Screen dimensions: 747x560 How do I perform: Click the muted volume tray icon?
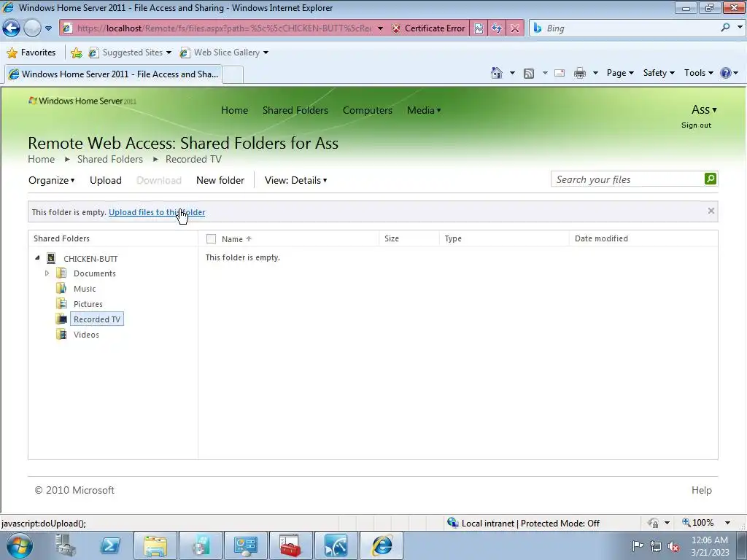[x=673, y=547]
